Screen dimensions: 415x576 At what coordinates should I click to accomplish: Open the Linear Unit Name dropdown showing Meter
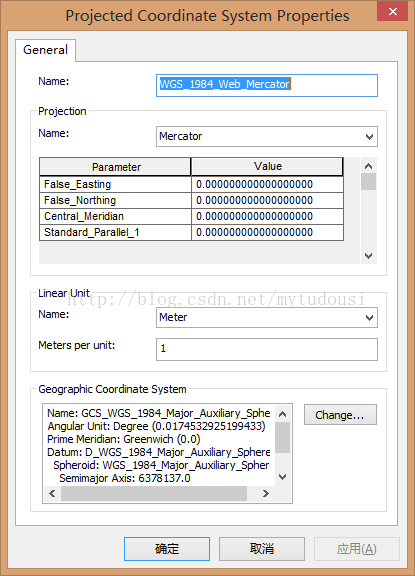267,318
